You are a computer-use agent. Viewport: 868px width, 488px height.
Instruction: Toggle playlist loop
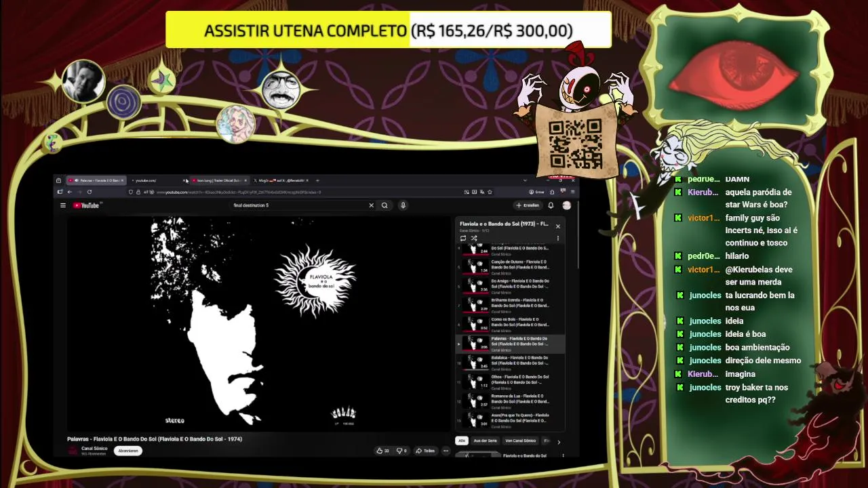pyautogui.click(x=463, y=238)
